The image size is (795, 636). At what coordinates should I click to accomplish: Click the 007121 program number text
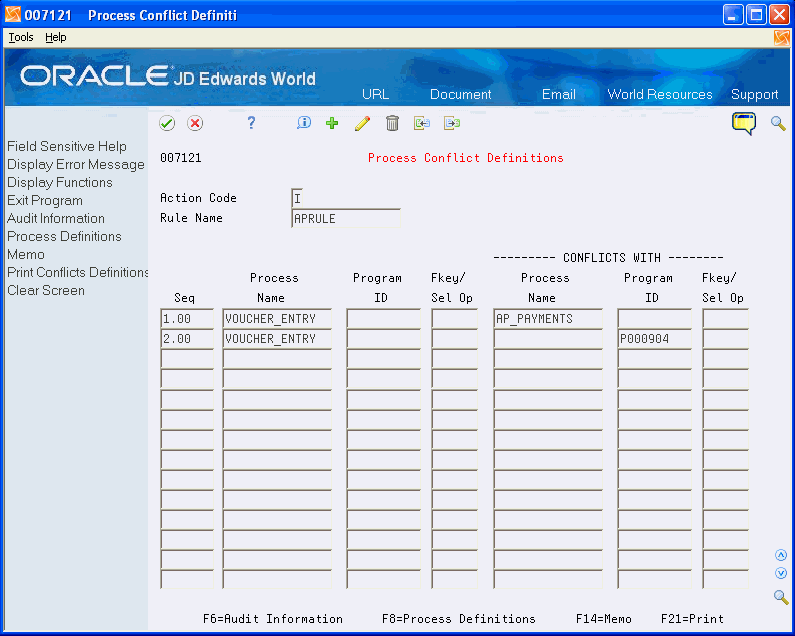180,158
